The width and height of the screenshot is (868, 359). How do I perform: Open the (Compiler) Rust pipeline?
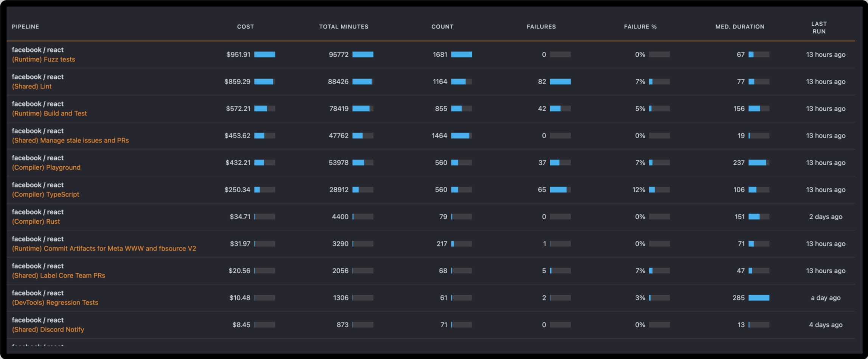tap(36, 221)
